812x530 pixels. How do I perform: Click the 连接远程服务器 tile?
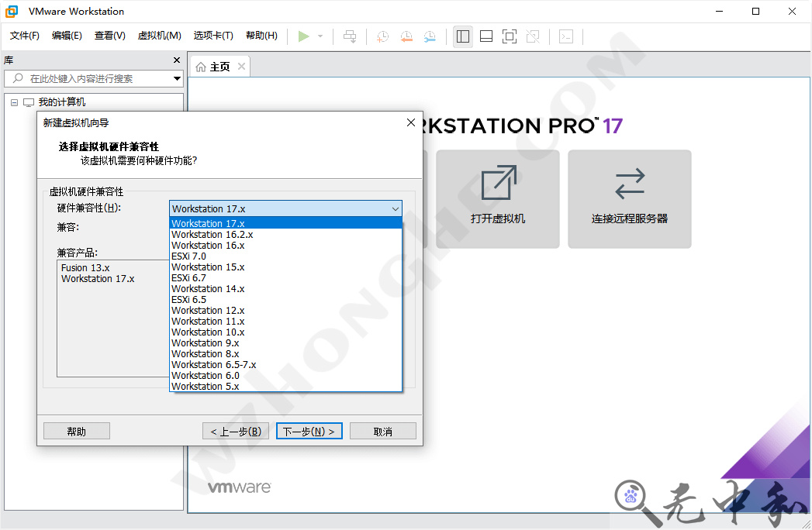(629, 199)
